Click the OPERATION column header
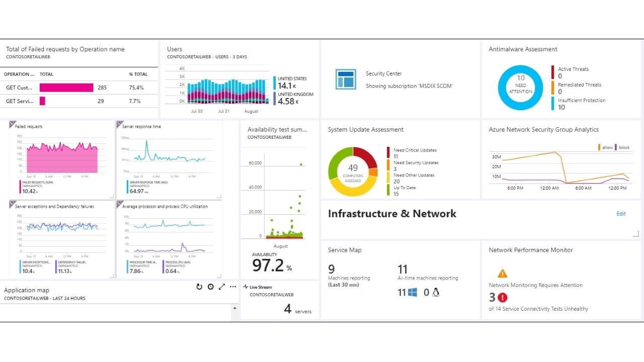This screenshot has height=362, width=644. 20,74
